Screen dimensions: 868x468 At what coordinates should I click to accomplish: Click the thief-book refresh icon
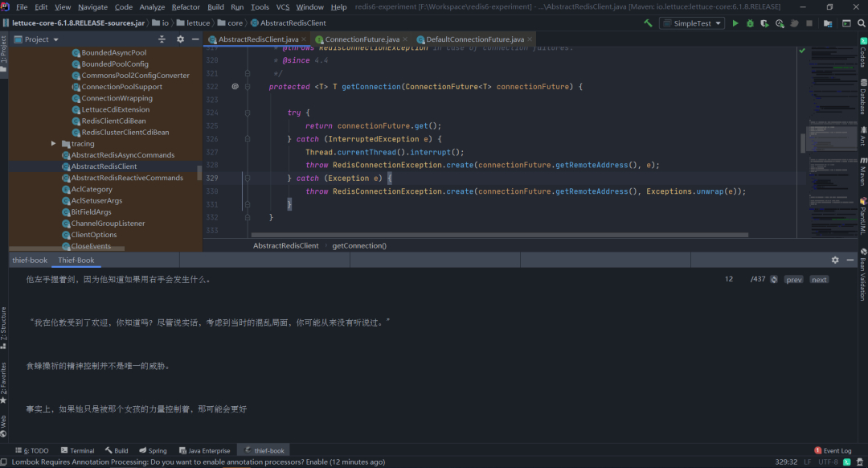[774, 280]
